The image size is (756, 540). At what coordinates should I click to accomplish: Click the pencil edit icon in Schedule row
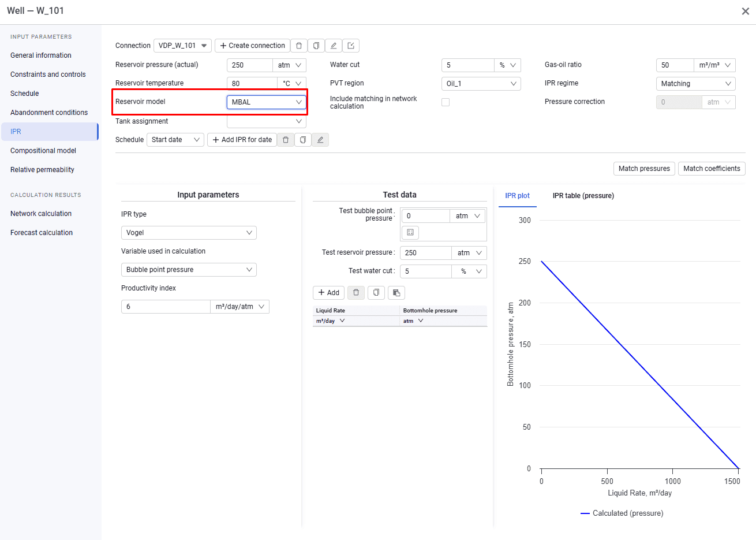click(320, 140)
